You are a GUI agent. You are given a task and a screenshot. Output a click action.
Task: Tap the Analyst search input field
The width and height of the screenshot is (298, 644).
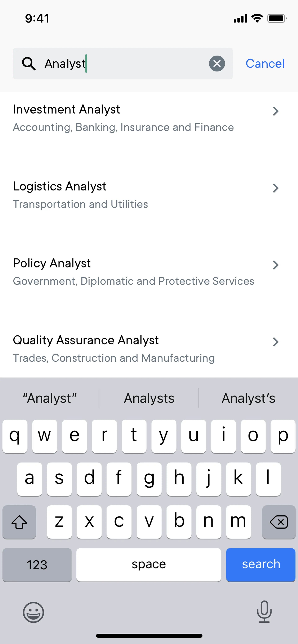[x=125, y=64]
